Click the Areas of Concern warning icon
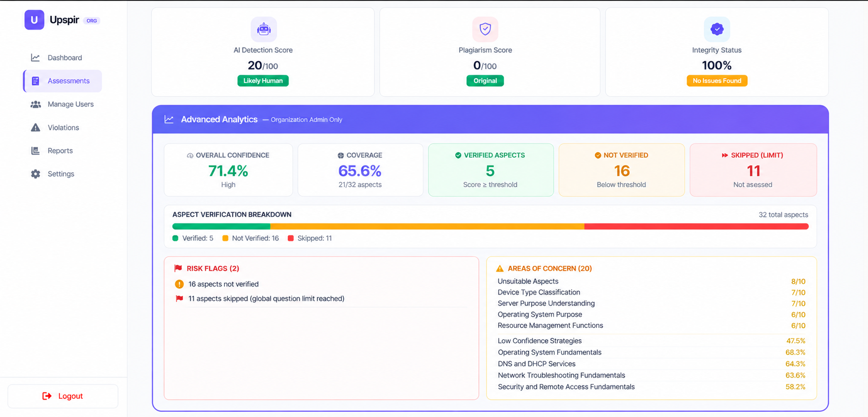Screen dimensions: 868x417 coord(500,268)
